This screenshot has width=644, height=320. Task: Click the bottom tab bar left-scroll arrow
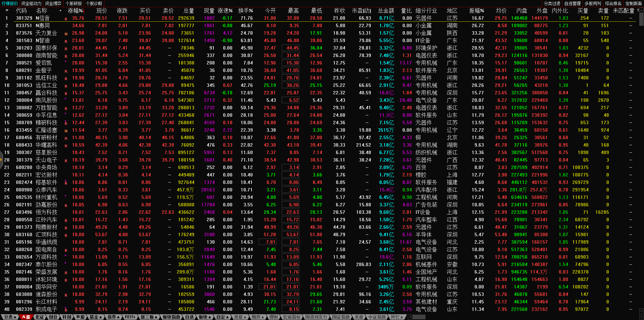tap(410, 317)
